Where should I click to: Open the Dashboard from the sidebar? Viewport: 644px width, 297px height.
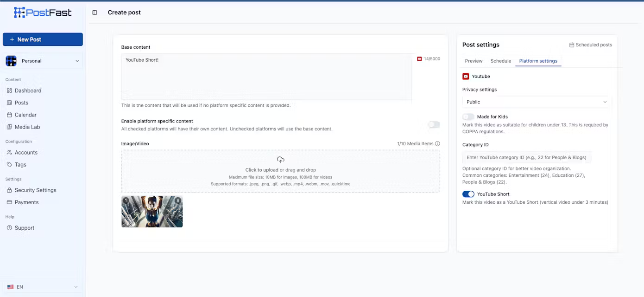(28, 90)
